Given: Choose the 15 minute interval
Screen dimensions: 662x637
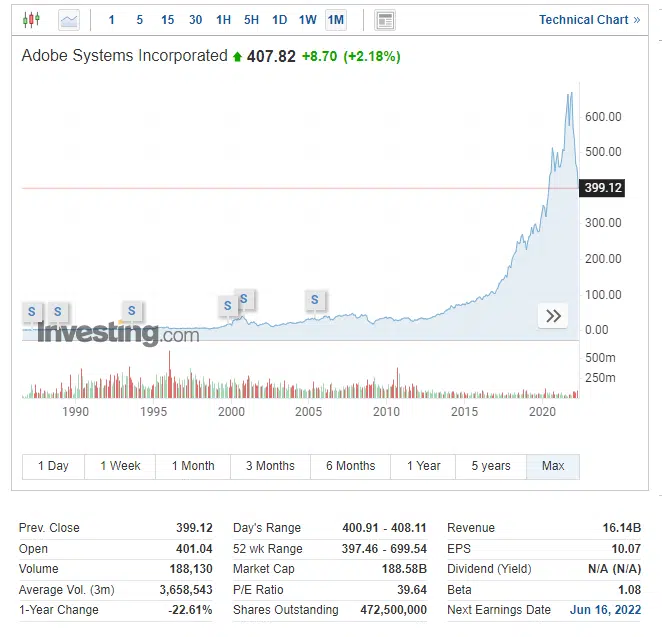Looking at the screenshot, I should 167,20.
